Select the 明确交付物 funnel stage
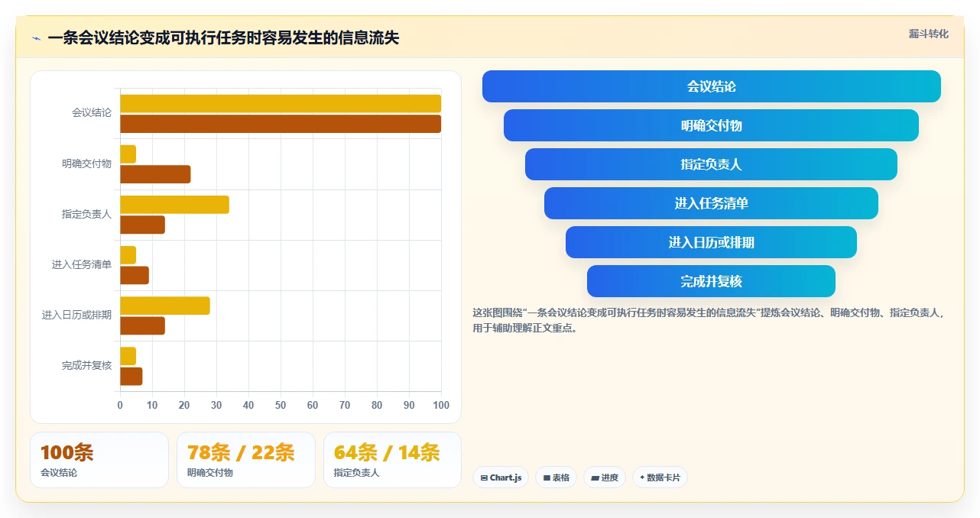 (x=711, y=125)
